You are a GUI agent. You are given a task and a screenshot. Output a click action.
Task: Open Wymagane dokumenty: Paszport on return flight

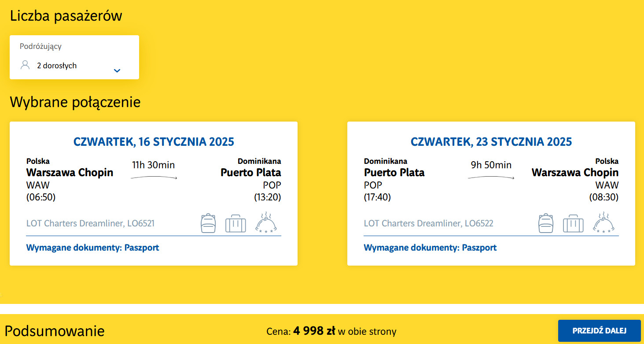pyautogui.click(x=430, y=248)
